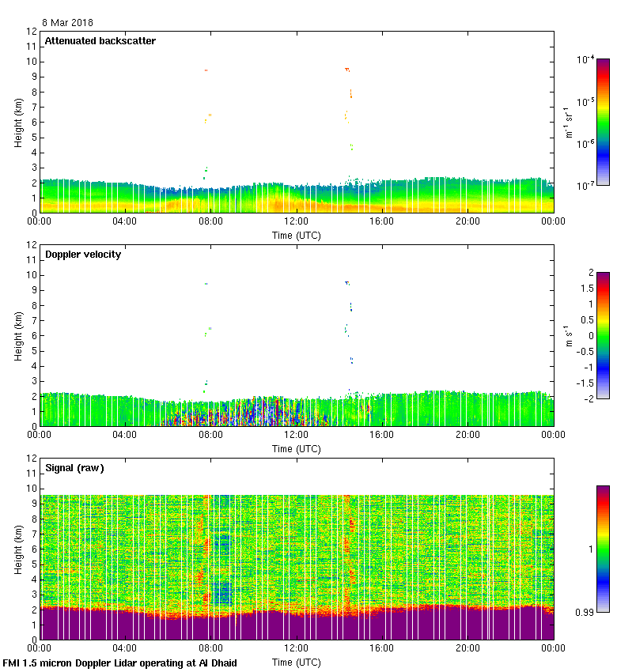Click the -2 label on the velocity colorbar

coord(585,398)
